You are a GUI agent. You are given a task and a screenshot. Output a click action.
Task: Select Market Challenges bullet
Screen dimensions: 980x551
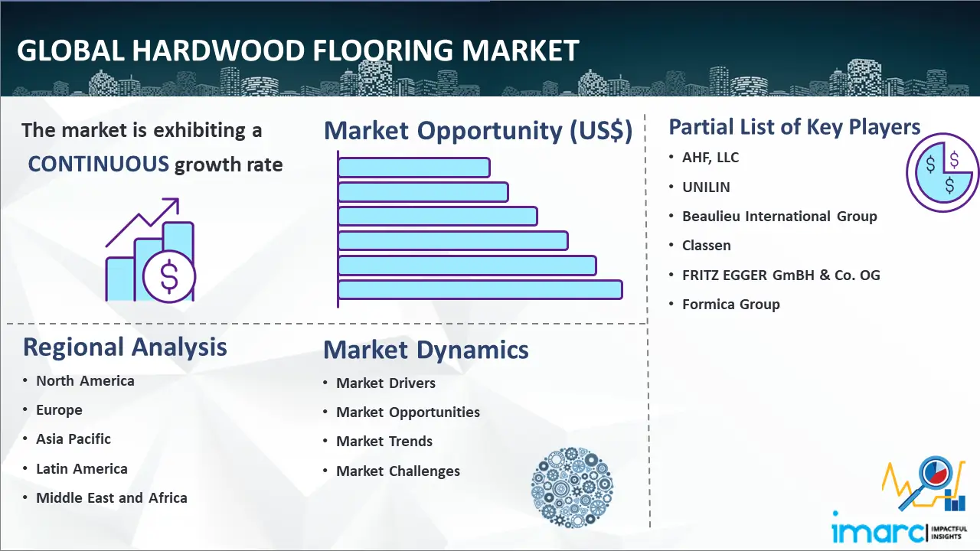[398, 471]
